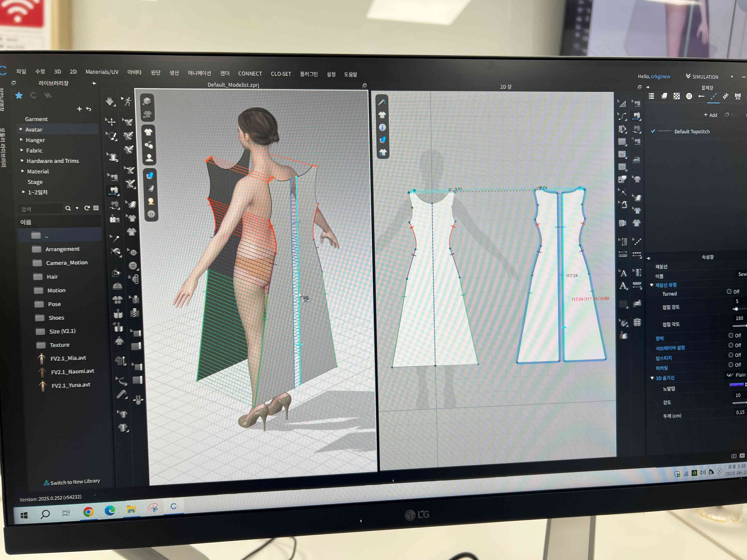The width and height of the screenshot is (747, 560).
Task: Expand the Avatar tree item
Action: tap(21, 129)
